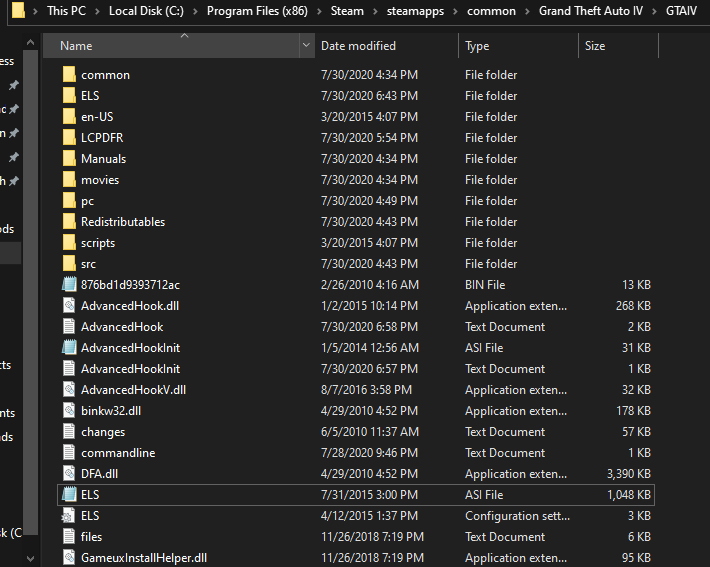The image size is (710, 567).
Task: Click the src folder icon
Action: [69, 264]
